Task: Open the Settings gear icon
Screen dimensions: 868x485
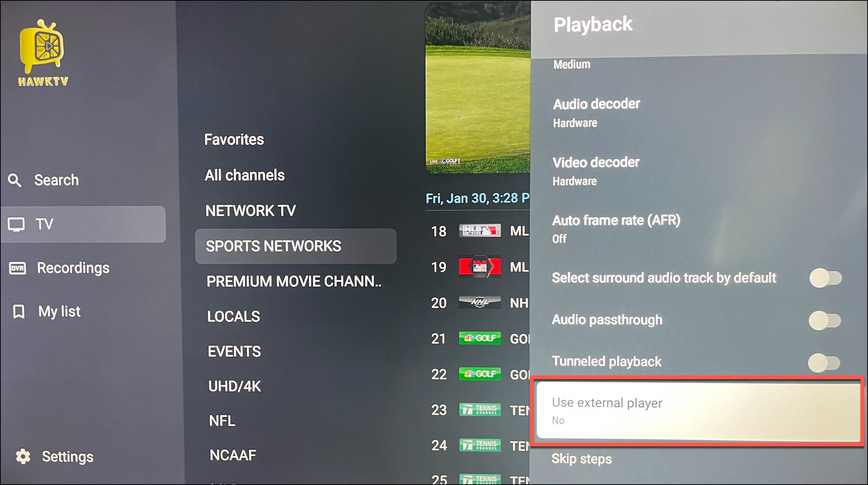Action: click(23, 457)
